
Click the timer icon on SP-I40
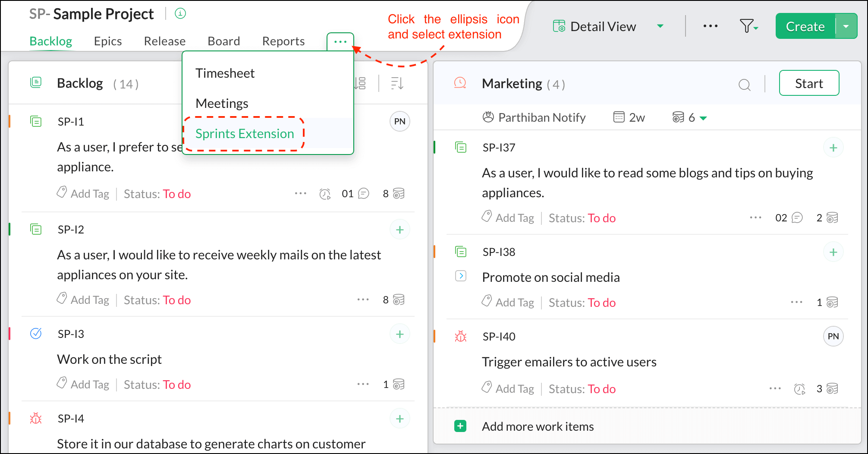click(x=799, y=389)
